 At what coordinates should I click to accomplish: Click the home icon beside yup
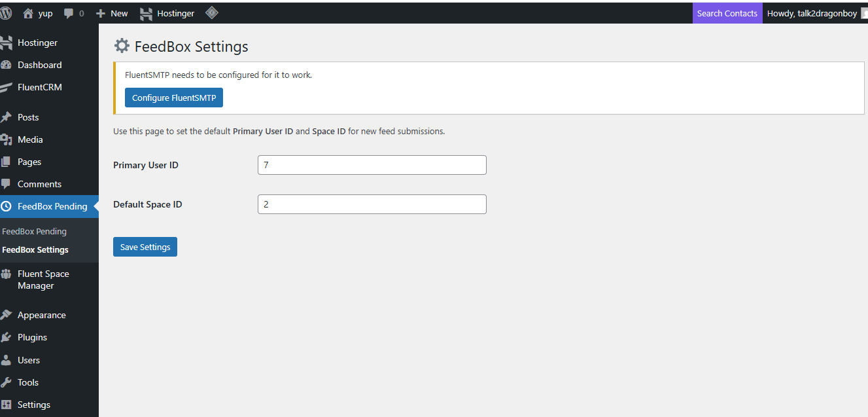(27, 13)
